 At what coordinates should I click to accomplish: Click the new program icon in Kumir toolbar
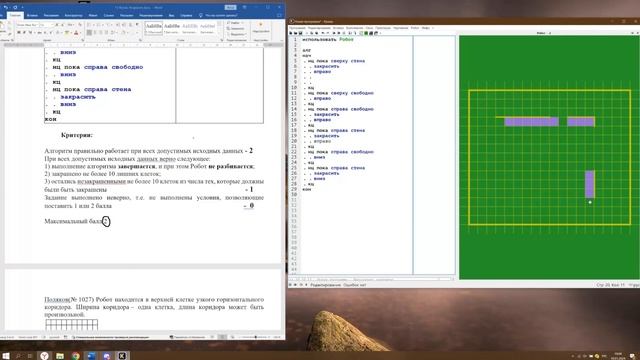291,33
